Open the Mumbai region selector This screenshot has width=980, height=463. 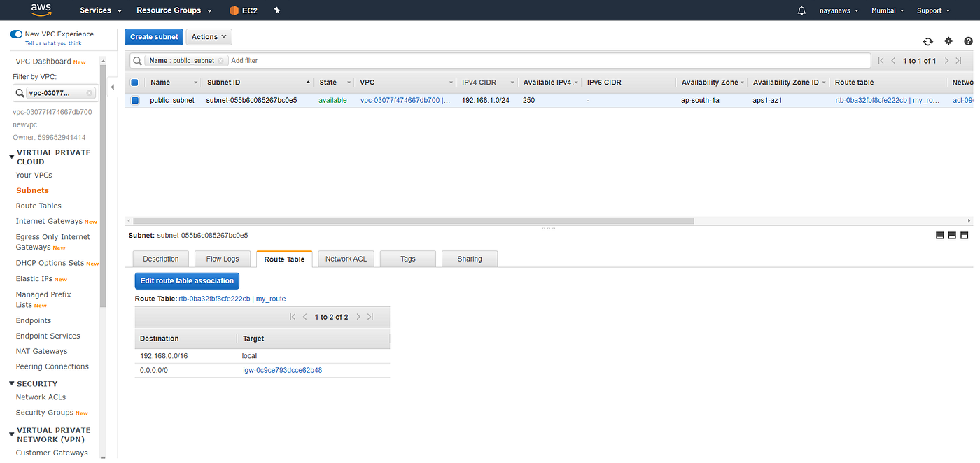(x=887, y=10)
